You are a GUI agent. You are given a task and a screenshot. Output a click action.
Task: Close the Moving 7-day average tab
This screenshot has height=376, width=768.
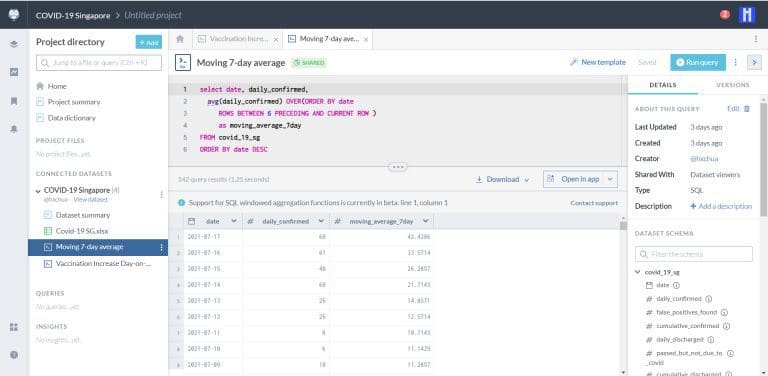[366, 39]
